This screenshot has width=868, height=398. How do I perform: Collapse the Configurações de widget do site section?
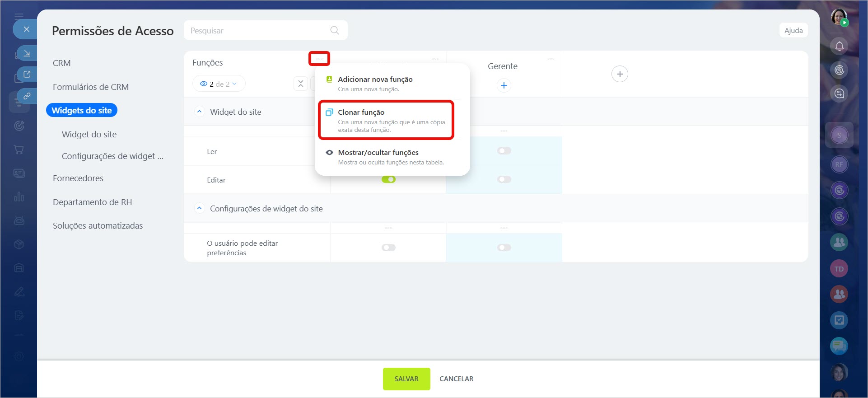point(199,208)
